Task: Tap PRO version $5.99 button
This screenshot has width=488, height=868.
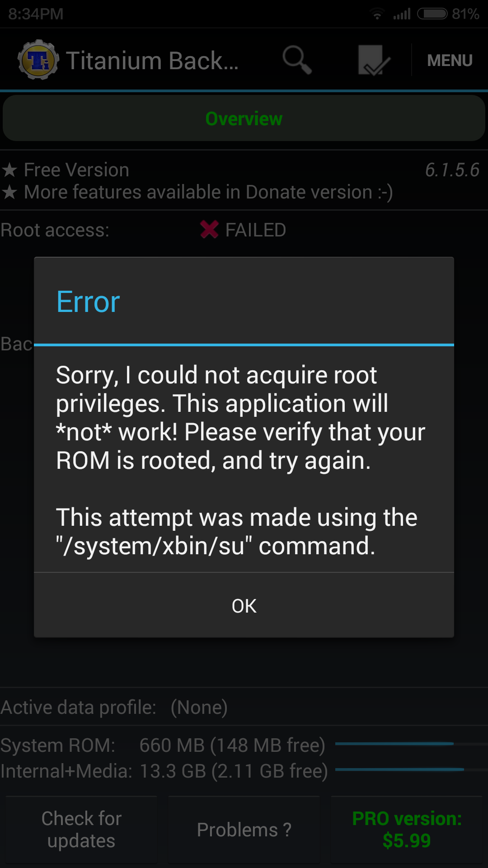Action: point(407,830)
